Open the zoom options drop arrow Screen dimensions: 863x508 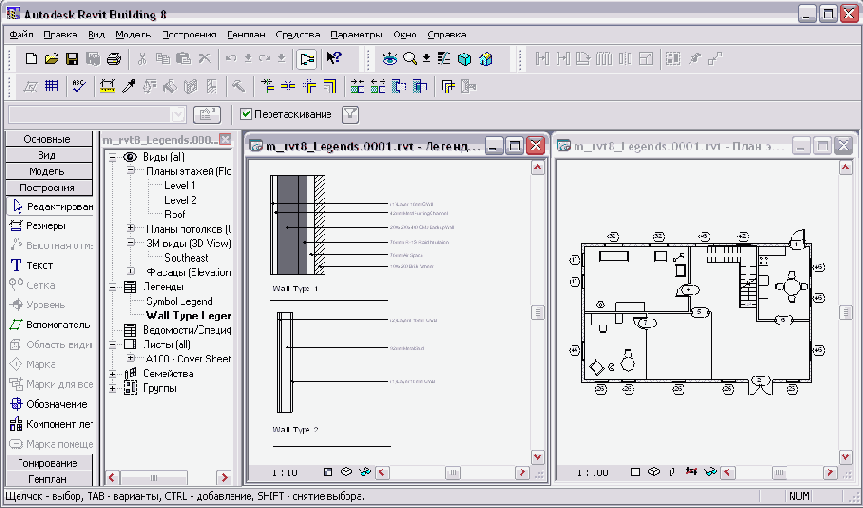(x=426, y=58)
